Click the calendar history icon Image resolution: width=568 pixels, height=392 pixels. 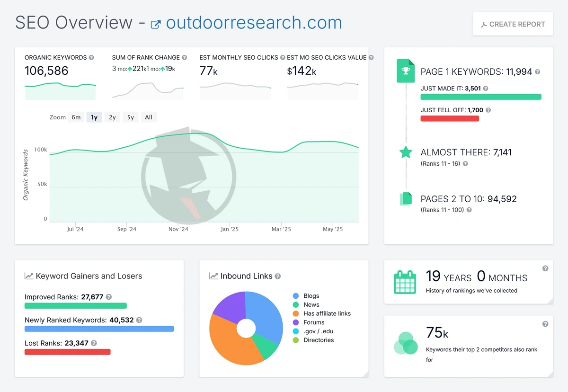(x=405, y=282)
